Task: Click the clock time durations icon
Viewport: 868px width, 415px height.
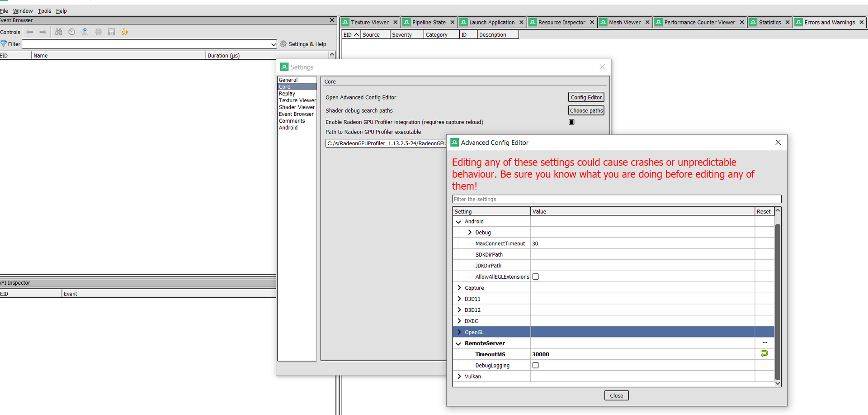Action: click(72, 32)
